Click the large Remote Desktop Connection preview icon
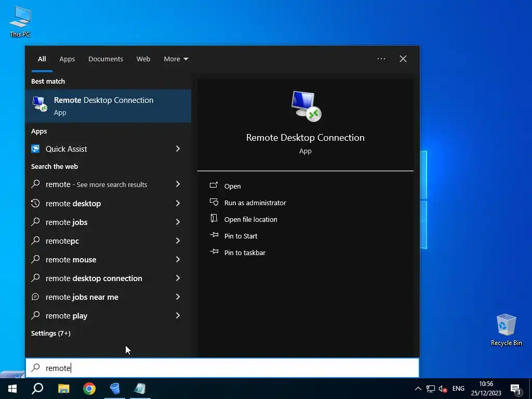Image resolution: width=532 pixels, height=399 pixels. click(x=306, y=106)
